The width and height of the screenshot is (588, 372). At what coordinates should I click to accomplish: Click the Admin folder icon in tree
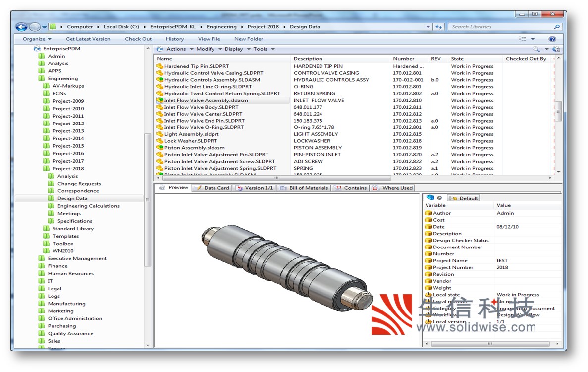[x=42, y=56]
